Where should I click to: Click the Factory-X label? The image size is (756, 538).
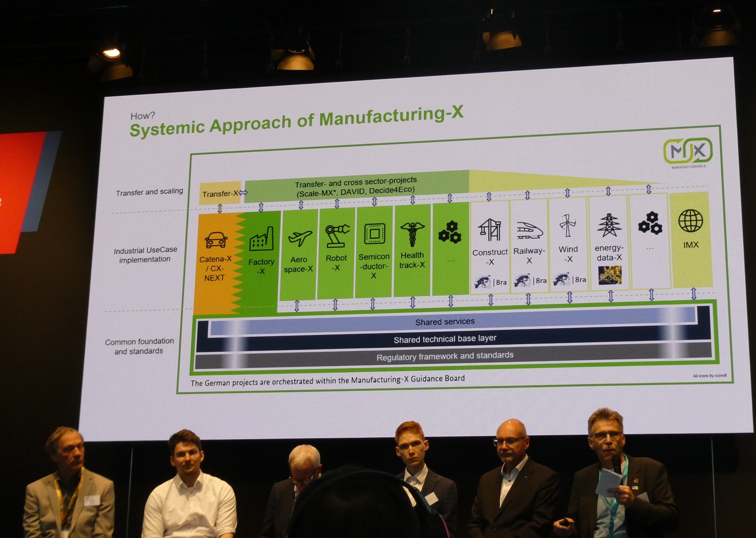point(261,266)
